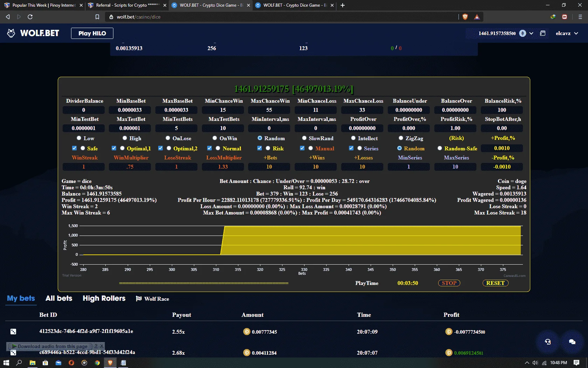Open the chat bubble icon

[572, 342]
